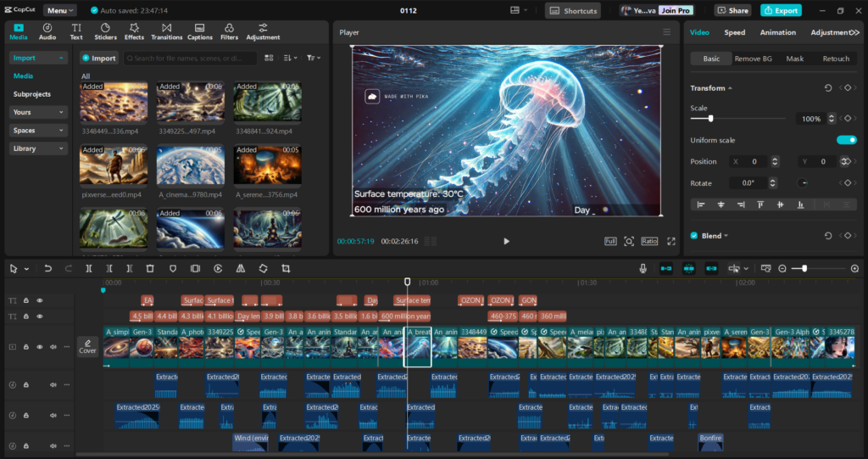Open the selection tool mode dropdown arrow
Image resolution: width=868 pixels, height=459 pixels.
point(26,269)
